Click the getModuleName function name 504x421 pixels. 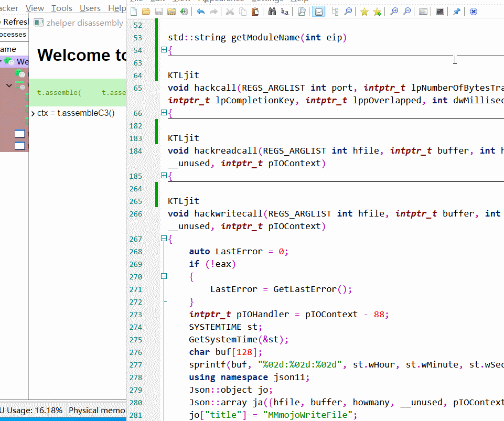point(265,38)
